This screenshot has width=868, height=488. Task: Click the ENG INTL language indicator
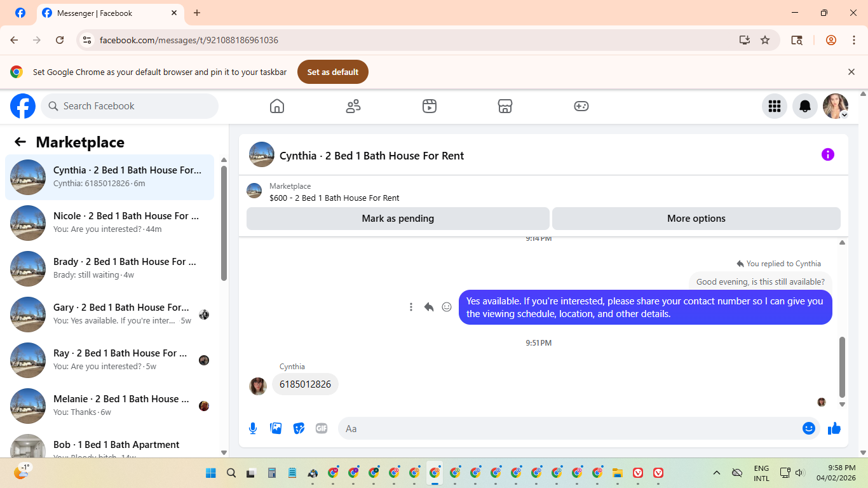[761, 473]
